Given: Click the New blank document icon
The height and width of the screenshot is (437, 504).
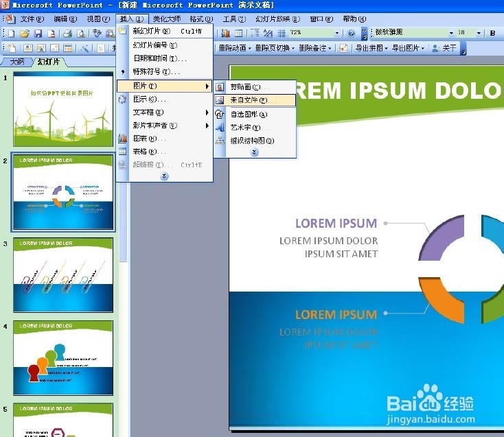Looking at the screenshot, I should click(x=11, y=33).
